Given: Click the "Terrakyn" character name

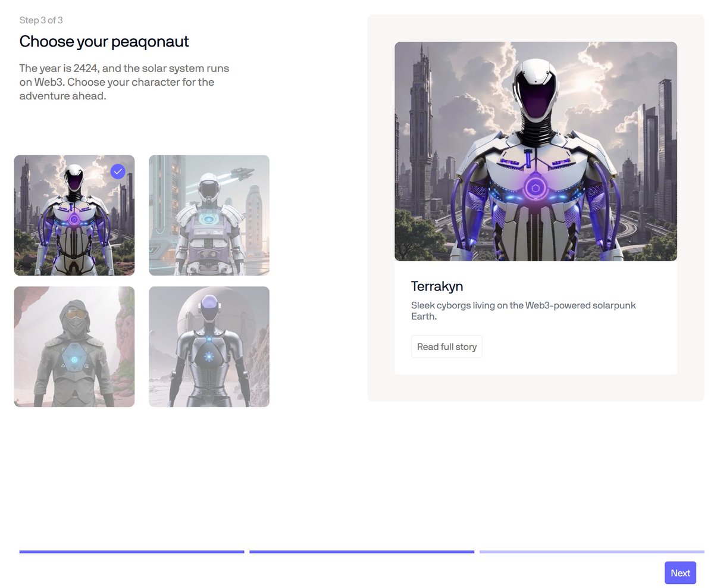Looking at the screenshot, I should pyautogui.click(x=437, y=286).
